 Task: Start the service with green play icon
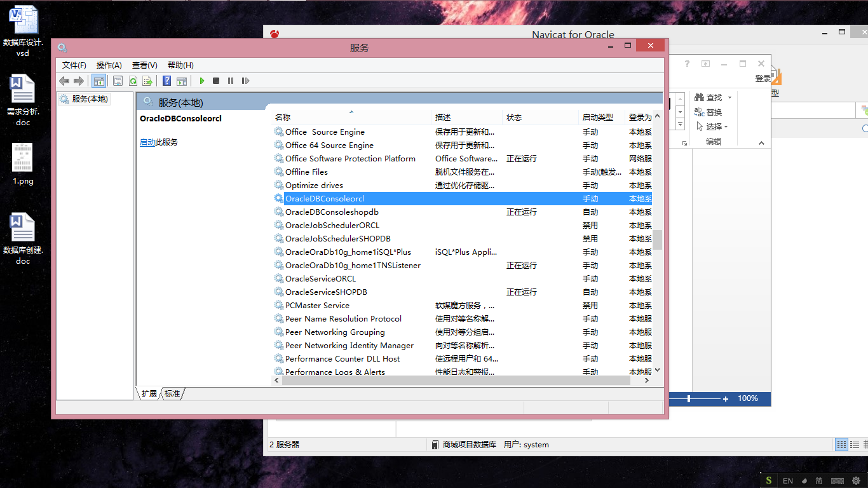pyautogui.click(x=202, y=81)
